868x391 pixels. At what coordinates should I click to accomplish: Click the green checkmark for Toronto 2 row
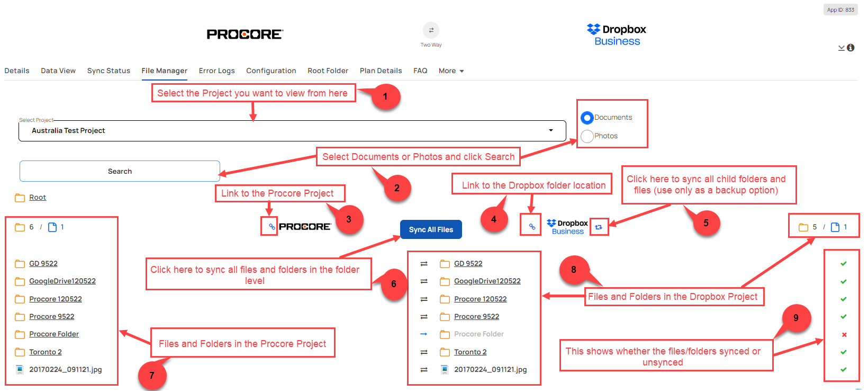tap(844, 352)
